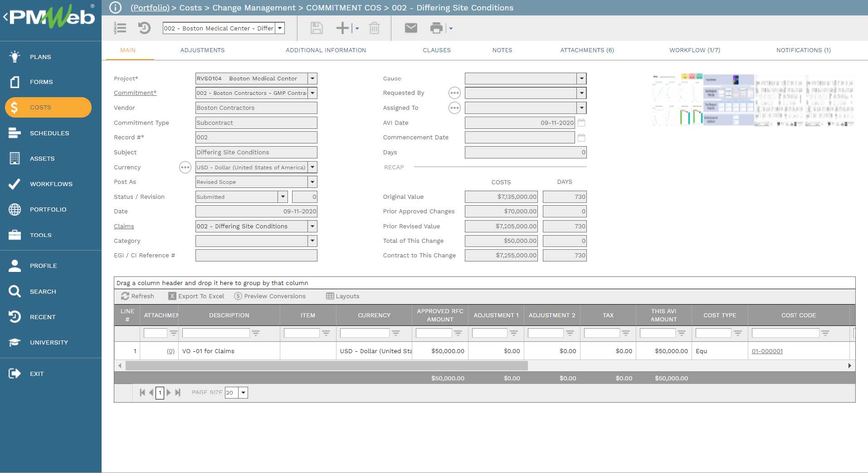Switch to the Adjustments tab

coord(202,50)
